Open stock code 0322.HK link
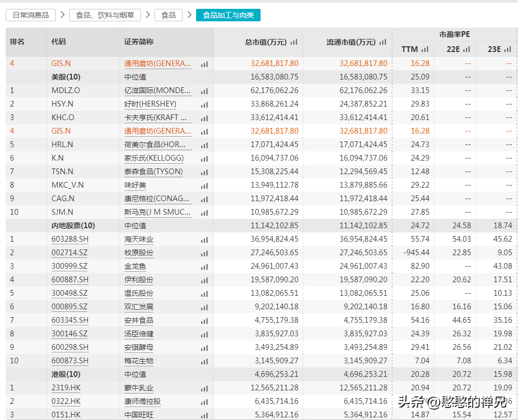The image size is (518, 420). [x=66, y=401]
